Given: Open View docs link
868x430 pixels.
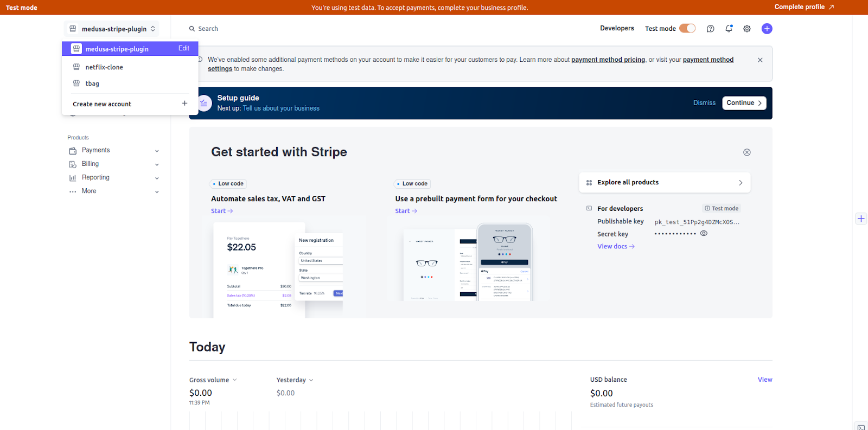Looking at the screenshot, I should coord(616,246).
